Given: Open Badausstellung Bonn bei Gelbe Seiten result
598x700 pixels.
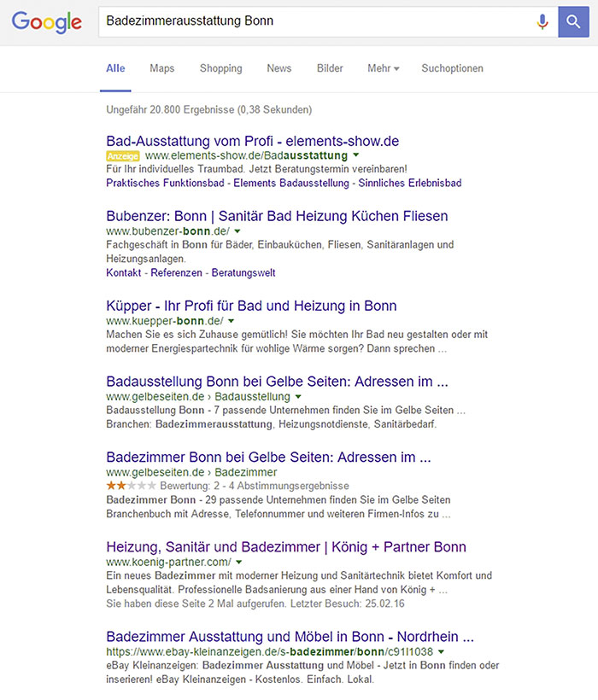Looking at the screenshot, I should (277, 382).
